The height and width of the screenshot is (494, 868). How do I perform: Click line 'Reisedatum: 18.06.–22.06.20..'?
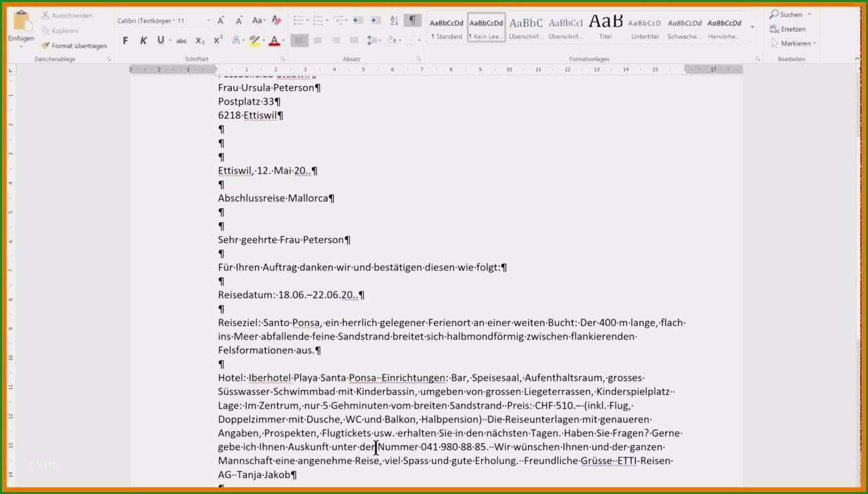tap(288, 295)
